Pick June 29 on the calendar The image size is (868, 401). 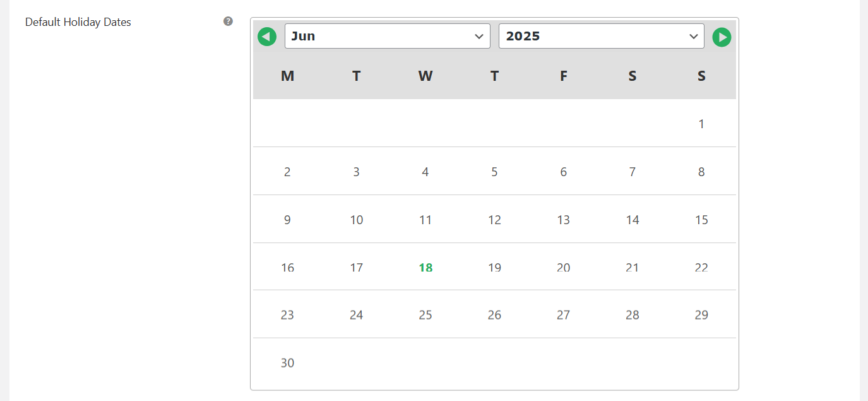pos(701,315)
